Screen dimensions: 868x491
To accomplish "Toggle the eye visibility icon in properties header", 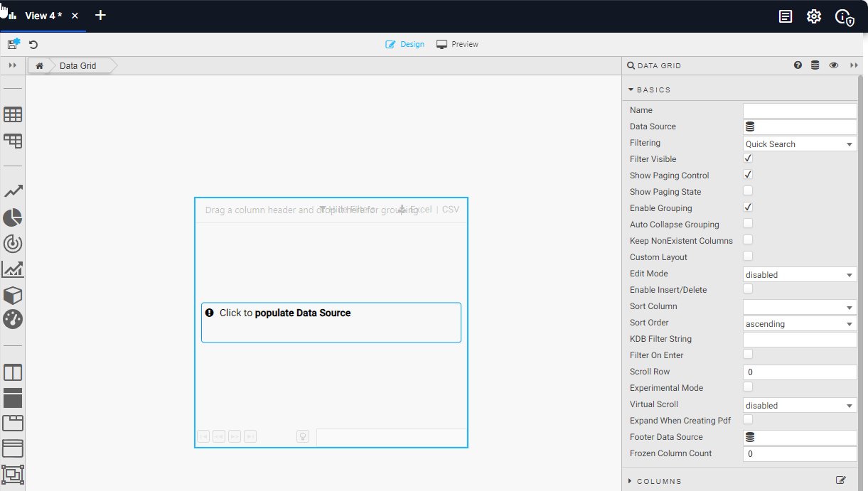I will pos(834,65).
